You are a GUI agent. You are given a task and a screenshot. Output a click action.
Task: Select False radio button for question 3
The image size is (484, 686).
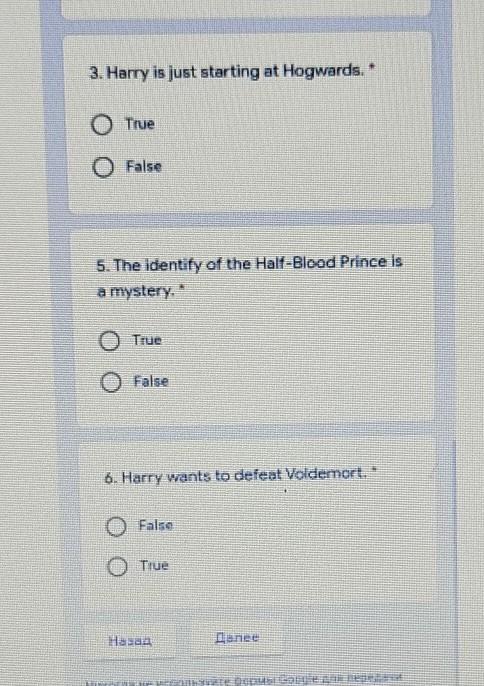[103, 167]
